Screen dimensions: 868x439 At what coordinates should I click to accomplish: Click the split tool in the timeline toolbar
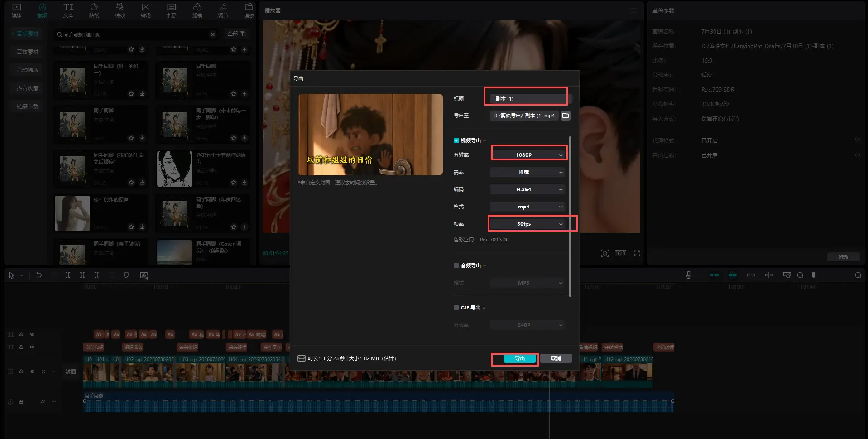[x=68, y=275]
